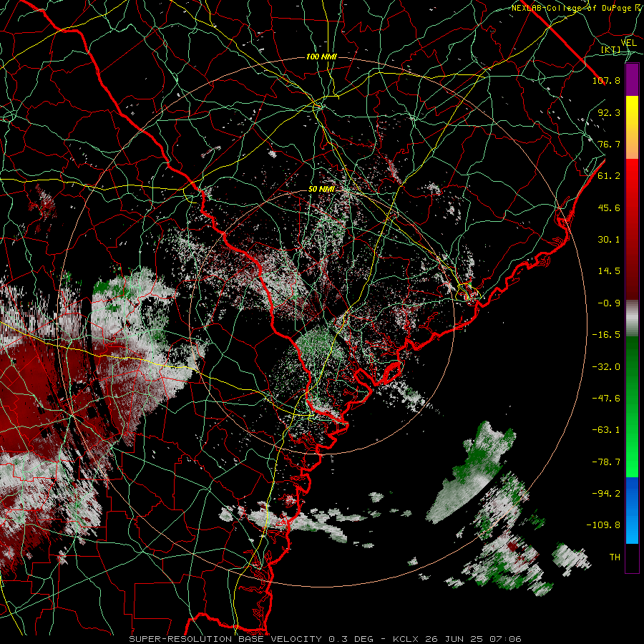Click the 45.6 value on velocity scale
Image resolution: width=644 pixels, height=644 pixels.
609,208
